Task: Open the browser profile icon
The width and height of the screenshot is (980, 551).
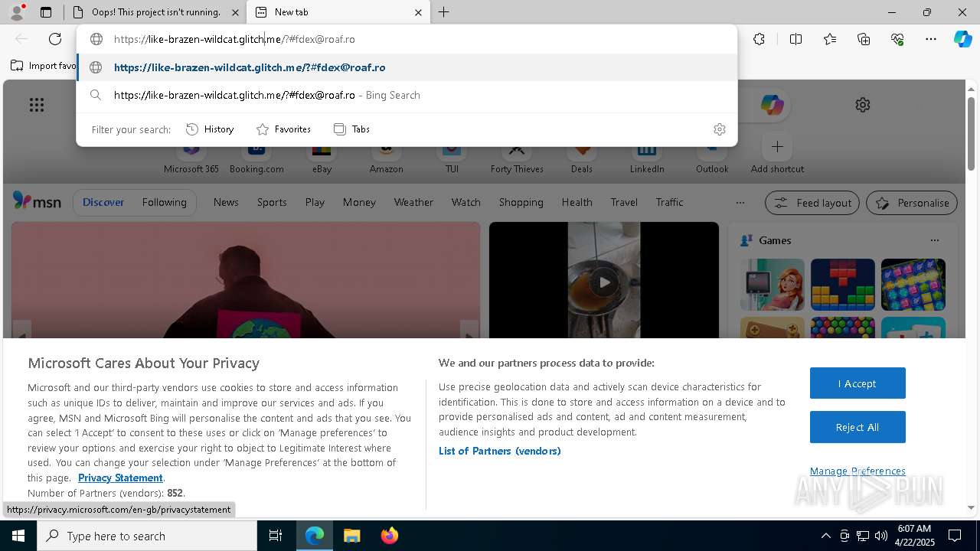Action: (x=17, y=12)
